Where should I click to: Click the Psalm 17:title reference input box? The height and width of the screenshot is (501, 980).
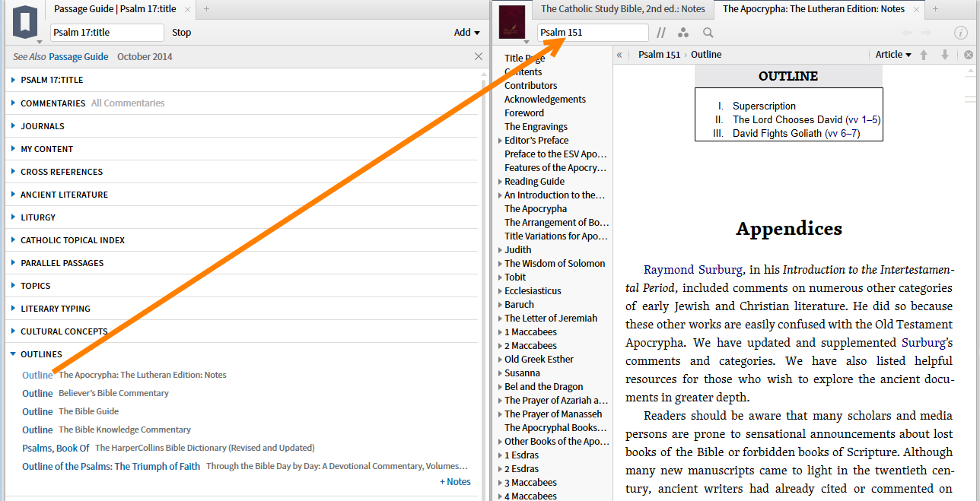pyautogui.click(x=107, y=33)
